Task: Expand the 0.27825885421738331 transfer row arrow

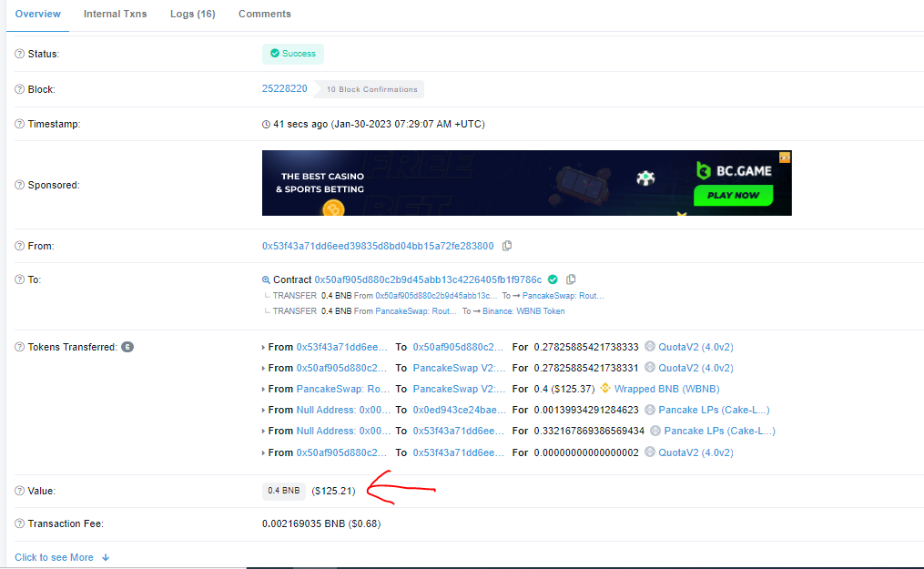Action: click(263, 368)
